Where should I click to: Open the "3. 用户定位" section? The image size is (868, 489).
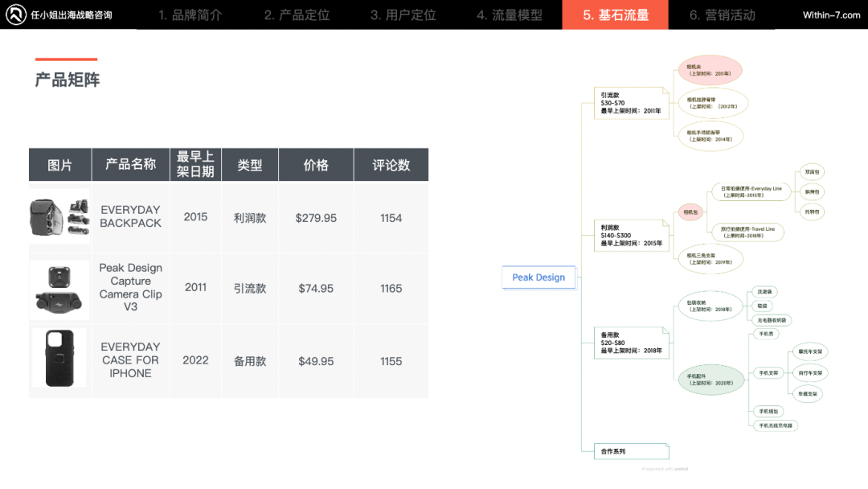click(403, 14)
